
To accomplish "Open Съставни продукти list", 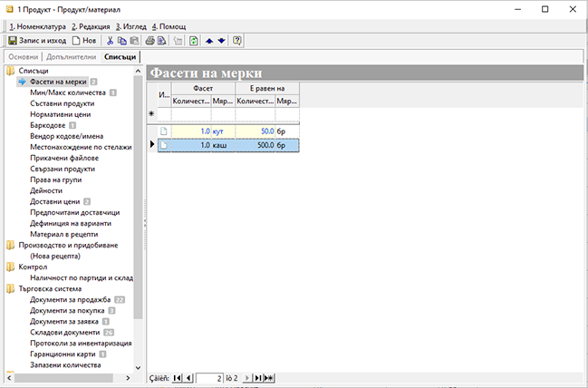I will [x=63, y=103].
